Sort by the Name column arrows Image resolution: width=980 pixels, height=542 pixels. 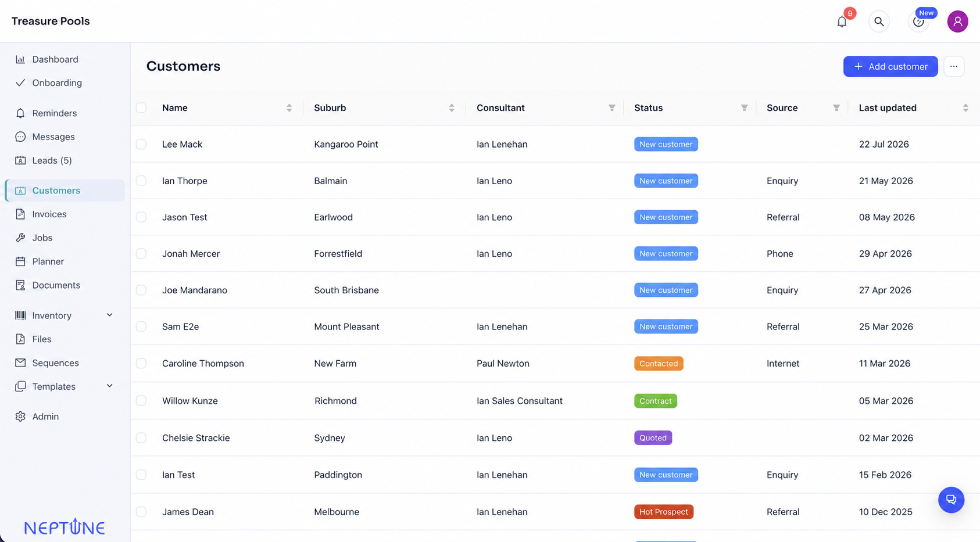coord(289,108)
